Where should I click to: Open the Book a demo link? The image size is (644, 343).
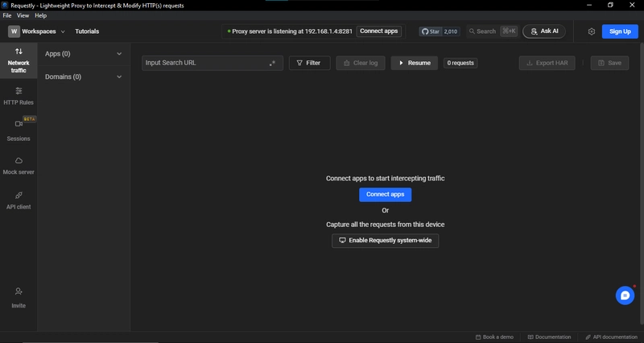[494, 337]
